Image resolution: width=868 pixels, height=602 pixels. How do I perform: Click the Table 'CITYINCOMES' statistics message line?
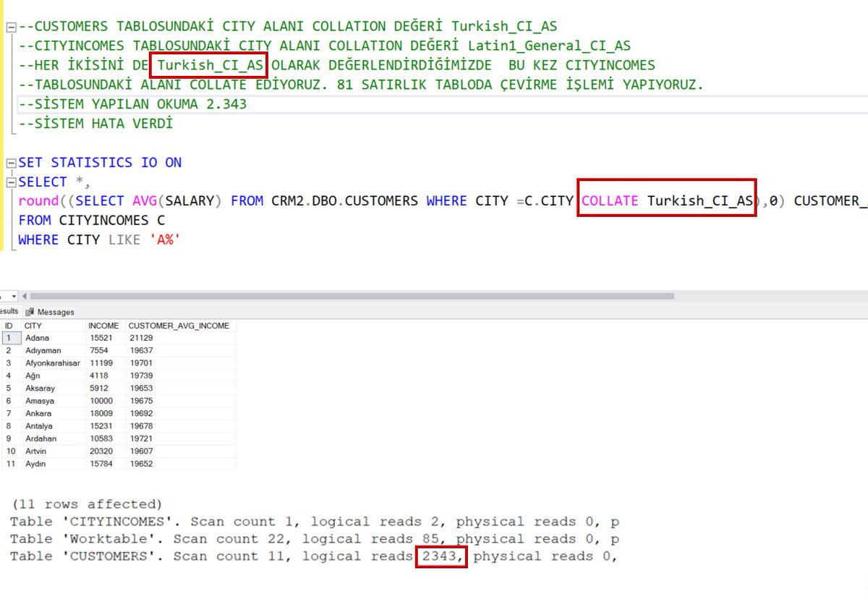[315, 522]
